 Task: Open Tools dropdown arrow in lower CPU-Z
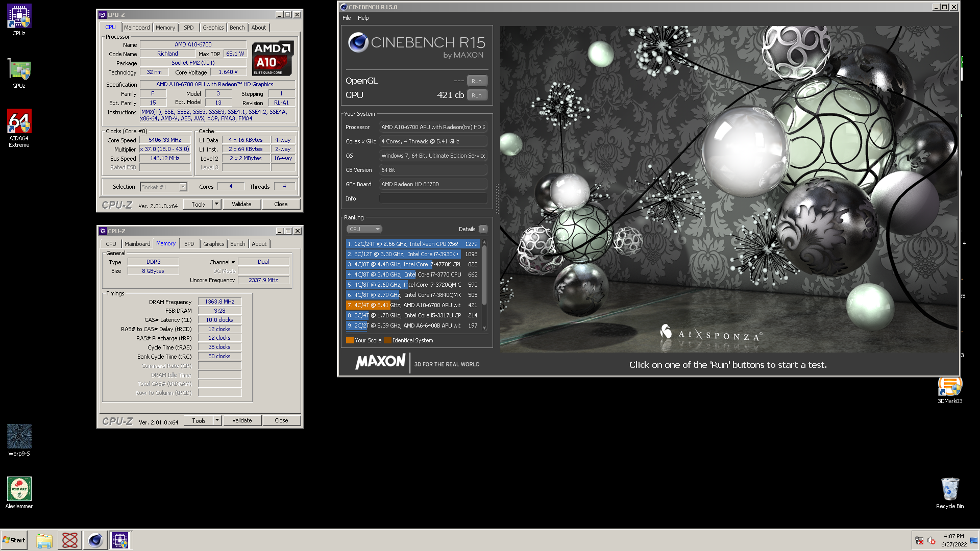point(217,420)
